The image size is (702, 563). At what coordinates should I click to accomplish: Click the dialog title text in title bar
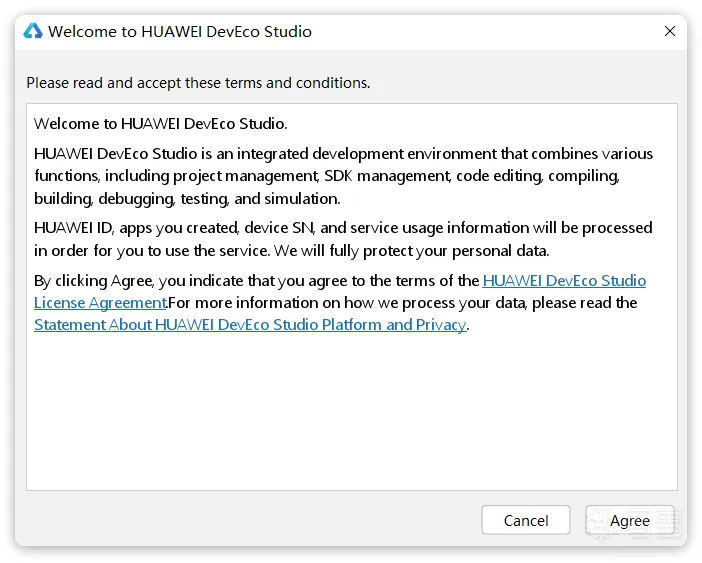point(180,31)
